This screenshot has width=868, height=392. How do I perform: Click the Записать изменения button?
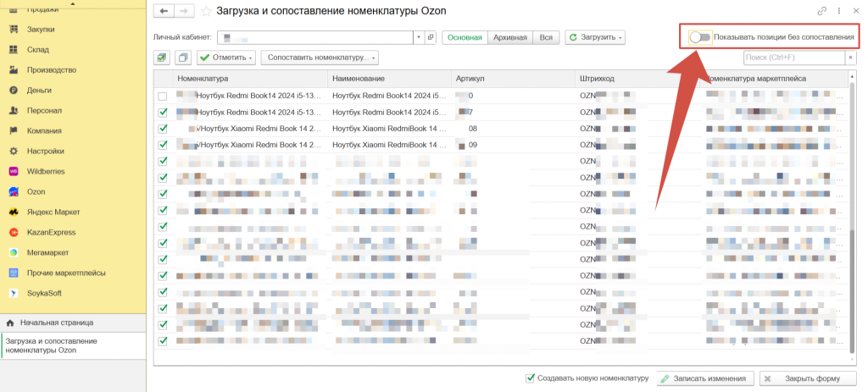point(703,378)
